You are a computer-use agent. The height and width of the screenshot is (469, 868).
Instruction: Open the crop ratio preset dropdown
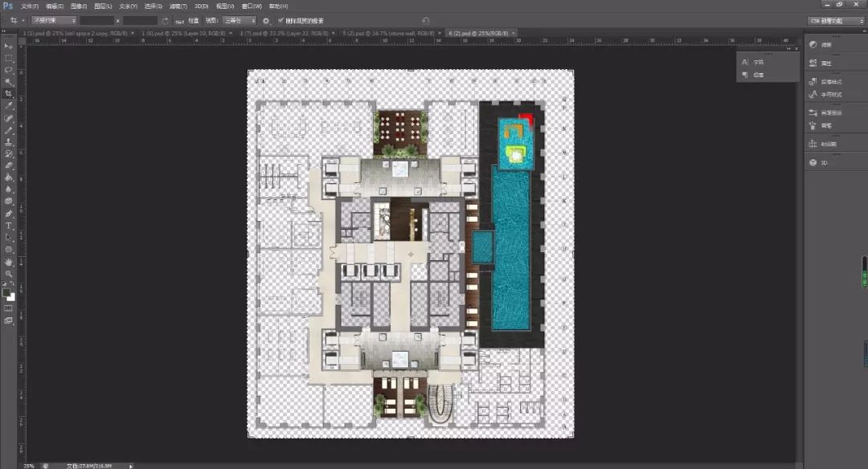coord(54,20)
